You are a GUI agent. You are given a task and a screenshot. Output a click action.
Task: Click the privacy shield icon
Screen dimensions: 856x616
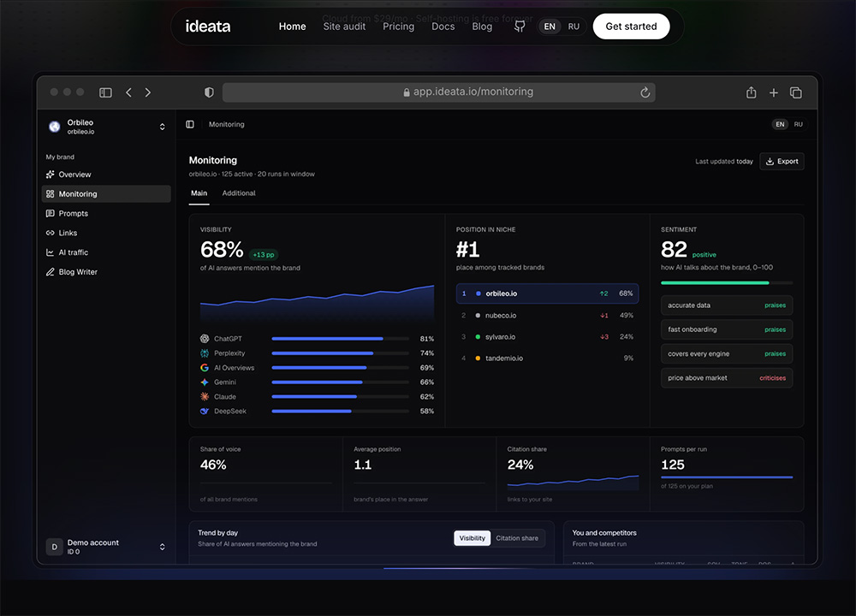[209, 92]
